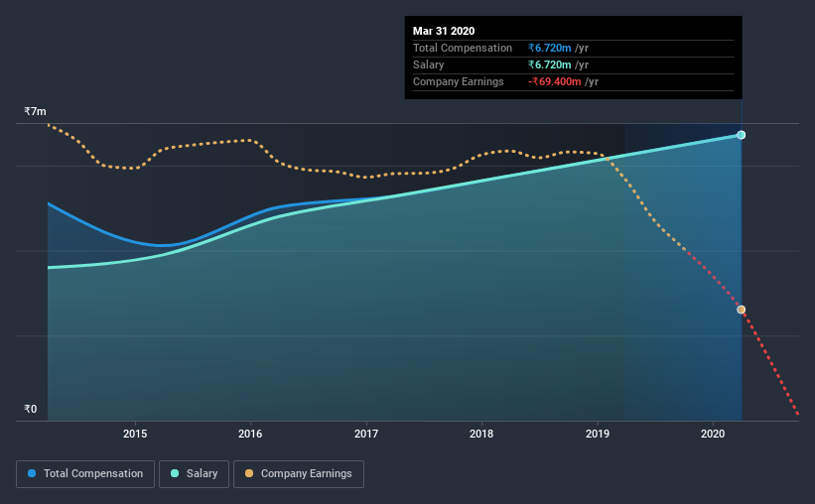
Task: Click the -₹69.400m Company Earnings value
Action: click(555, 81)
